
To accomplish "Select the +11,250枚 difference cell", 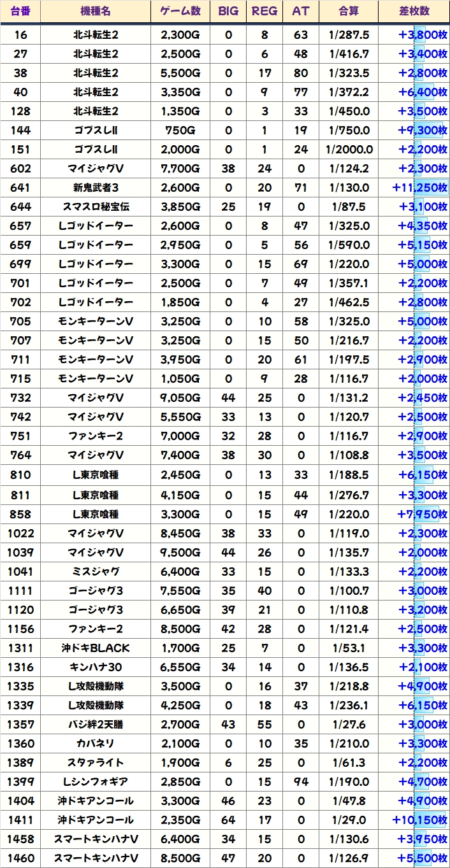I will [x=419, y=188].
